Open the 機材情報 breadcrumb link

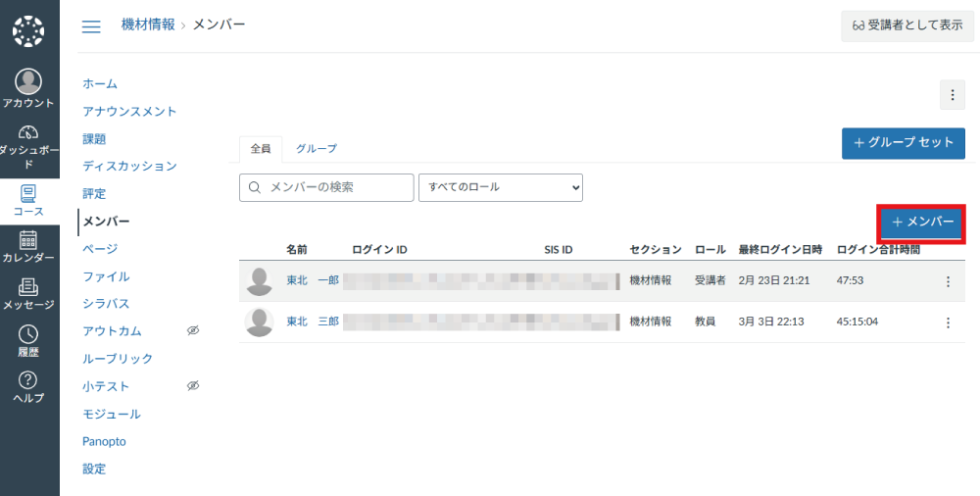tap(148, 25)
